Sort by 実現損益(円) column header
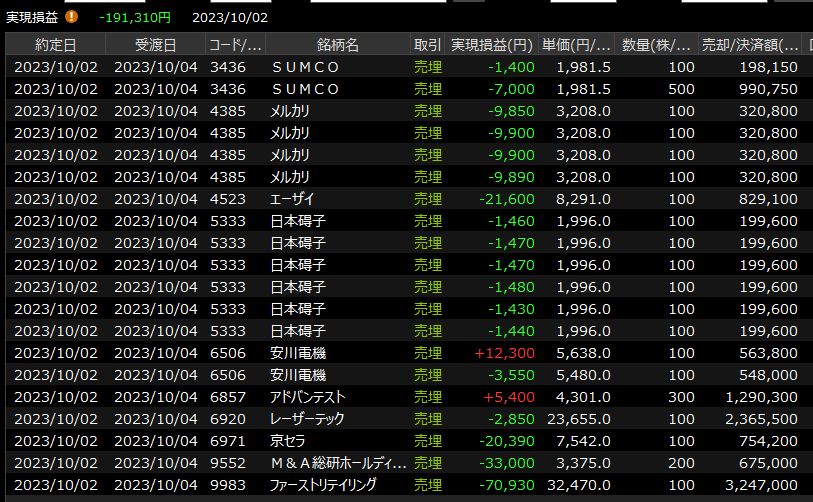813x502 pixels. [491, 45]
